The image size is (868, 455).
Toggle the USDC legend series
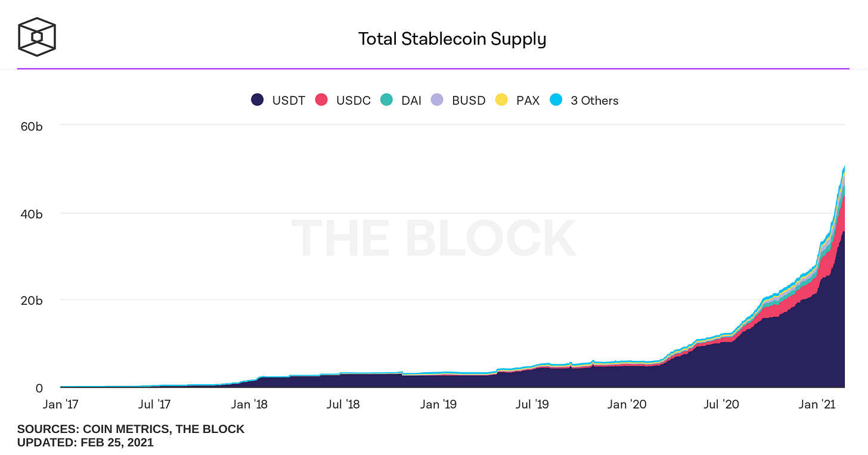[343, 100]
